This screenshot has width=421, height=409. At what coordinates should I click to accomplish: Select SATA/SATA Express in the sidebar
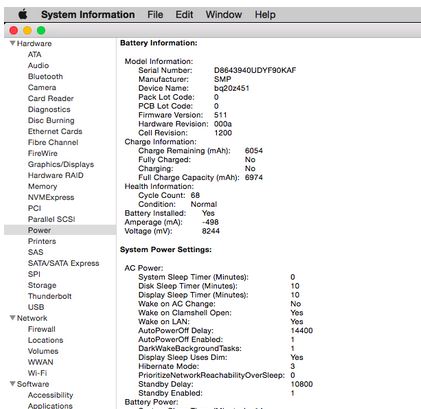tap(63, 263)
